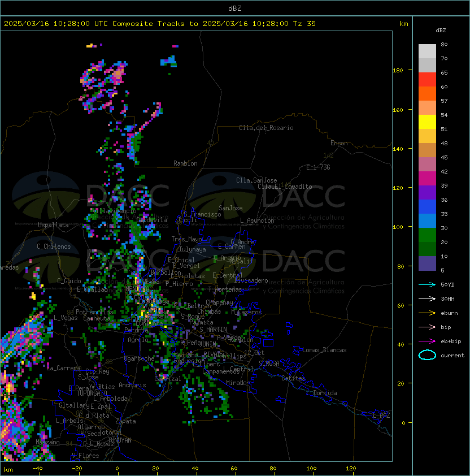Pick the purple 36-39 dBZ swatch
Viewport: 470px width, 476px height.
(x=427, y=193)
